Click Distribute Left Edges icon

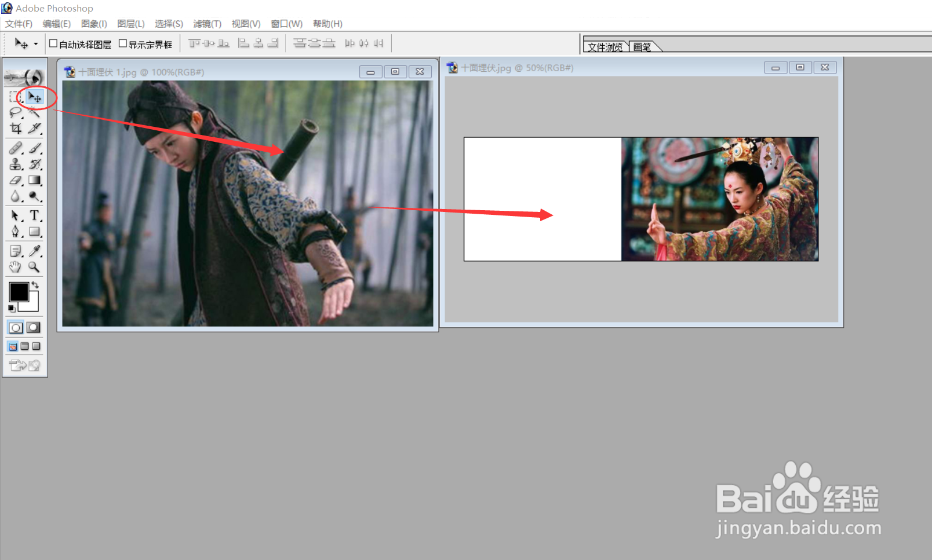coord(349,43)
